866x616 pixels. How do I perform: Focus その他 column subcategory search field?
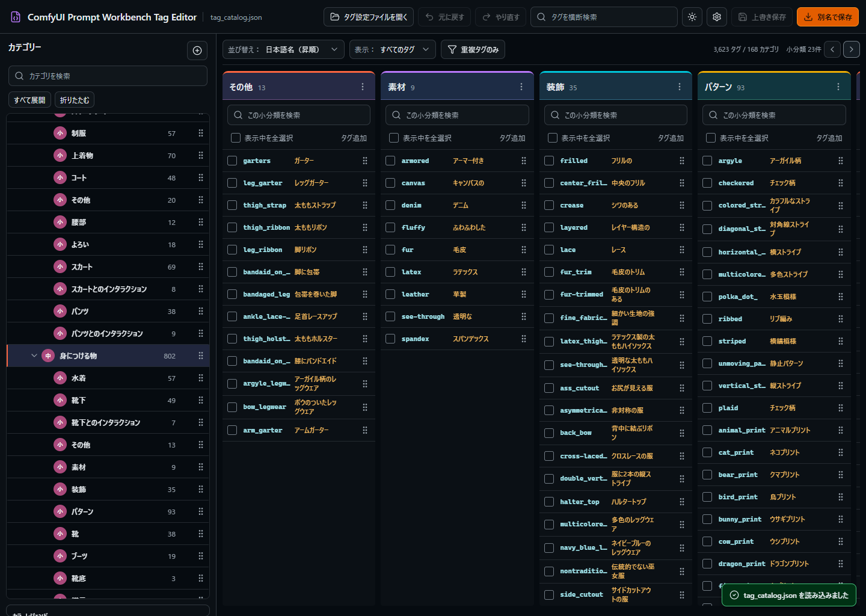coord(299,115)
